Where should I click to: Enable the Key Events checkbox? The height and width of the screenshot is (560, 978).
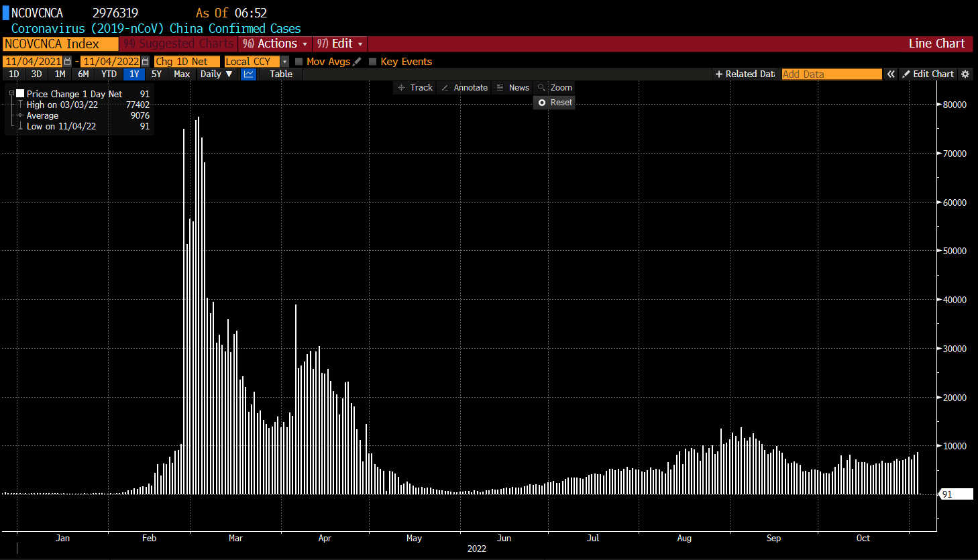coord(373,62)
